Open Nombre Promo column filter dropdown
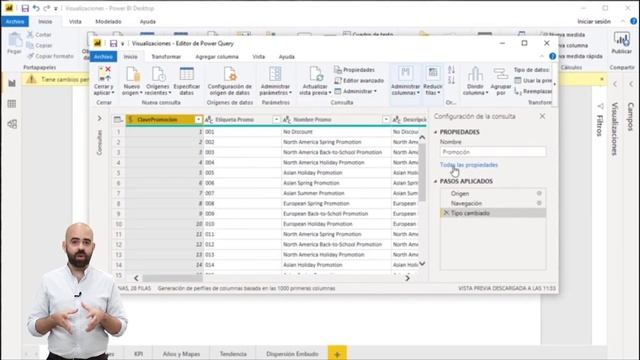 click(386, 120)
